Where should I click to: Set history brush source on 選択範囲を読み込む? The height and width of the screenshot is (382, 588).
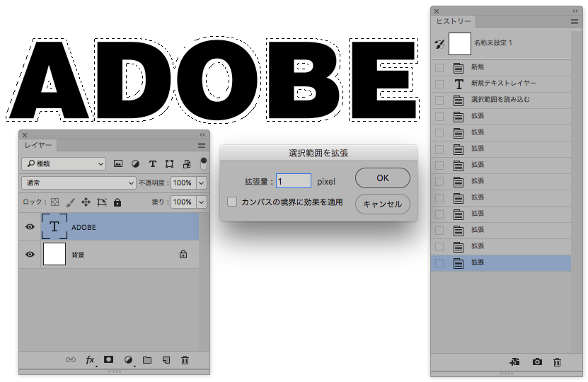click(x=439, y=100)
